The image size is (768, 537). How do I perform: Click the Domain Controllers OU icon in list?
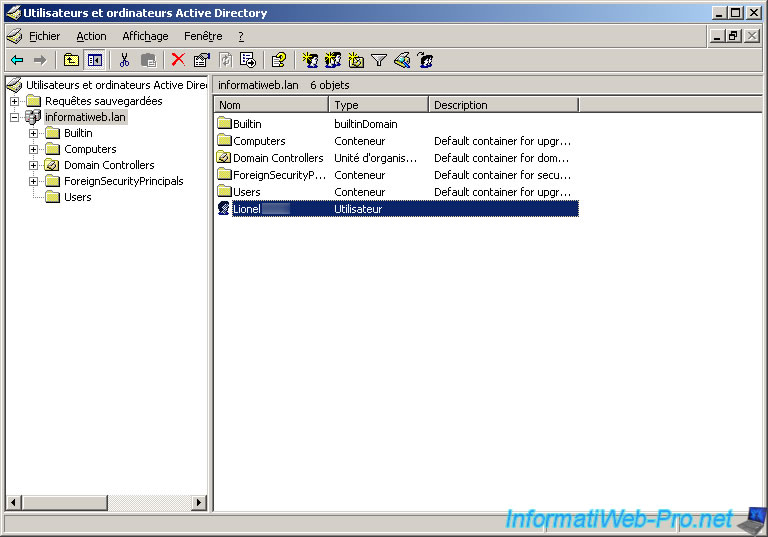(x=224, y=158)
